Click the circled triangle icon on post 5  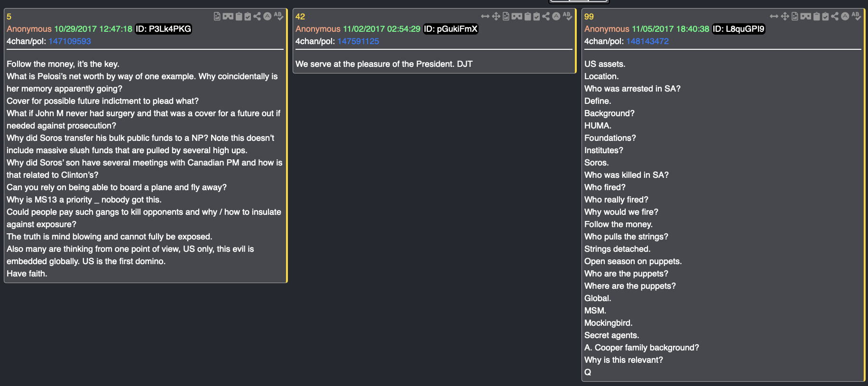pos(268,16)
